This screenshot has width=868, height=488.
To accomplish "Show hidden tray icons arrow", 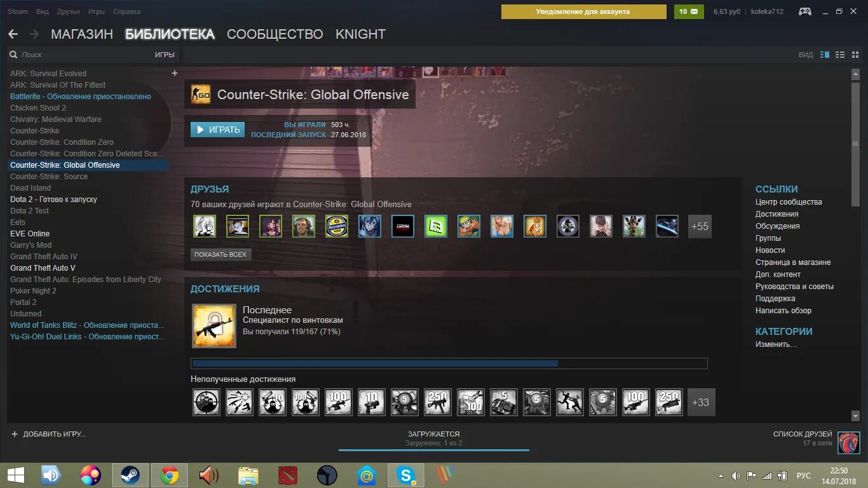I will click(721, 475).
